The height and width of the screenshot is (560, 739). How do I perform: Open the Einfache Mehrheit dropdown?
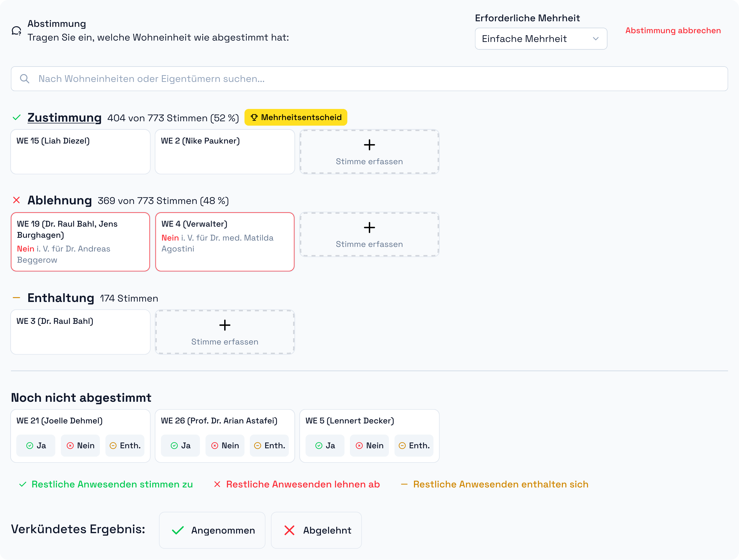[x=540, y=38]
